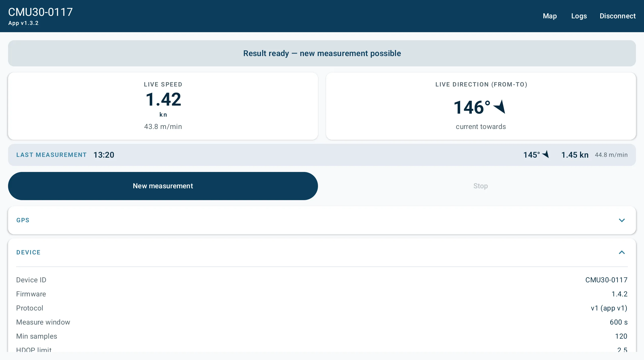Click the 44.8 m/min last measurement value
The image size is (644, 360).
(611, 155)
